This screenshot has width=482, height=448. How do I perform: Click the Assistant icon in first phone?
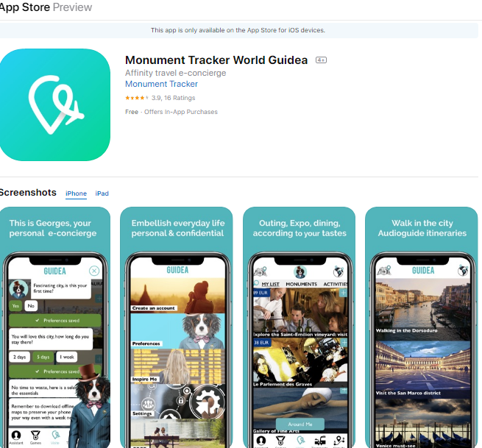coord(16,435)
